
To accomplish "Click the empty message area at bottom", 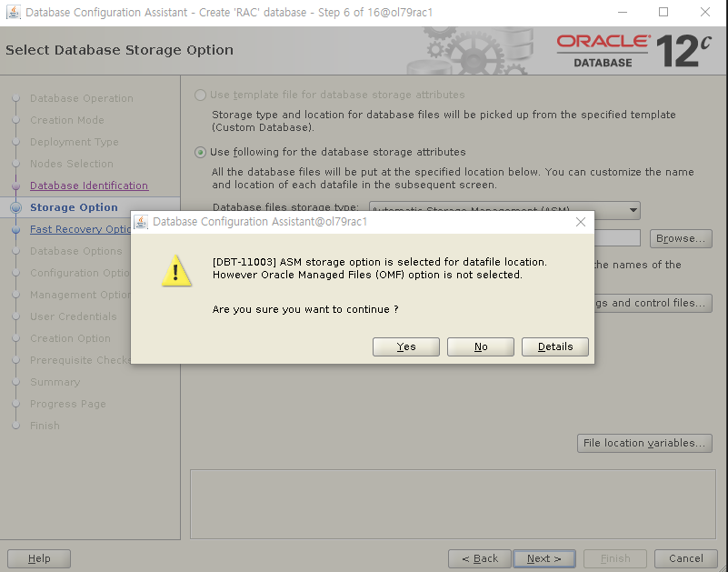I will coord(453,504).
